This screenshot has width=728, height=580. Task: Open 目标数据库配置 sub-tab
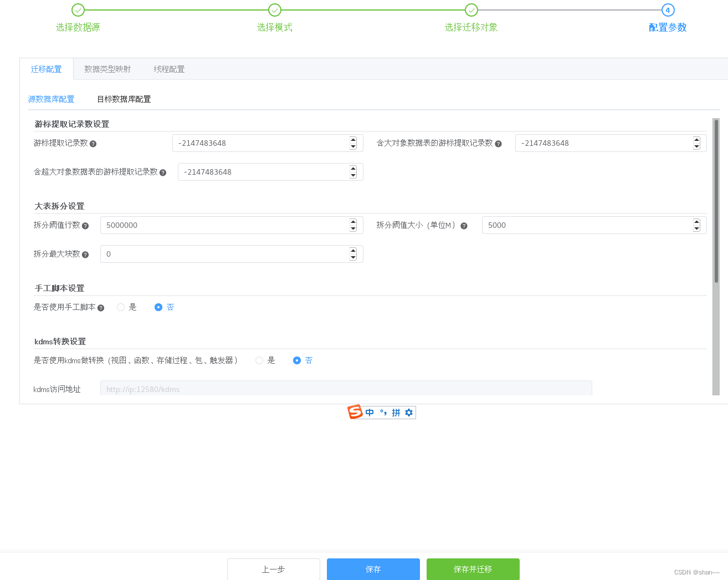click(x=124, y=99)
